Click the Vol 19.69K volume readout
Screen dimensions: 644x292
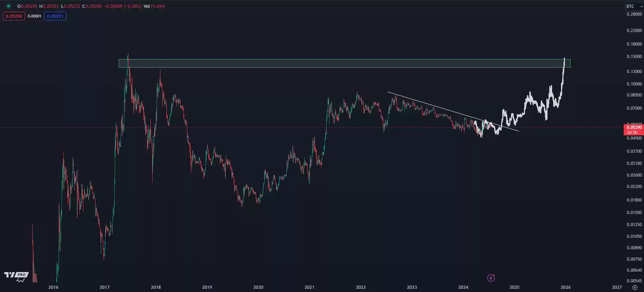[x=154, y=6]
